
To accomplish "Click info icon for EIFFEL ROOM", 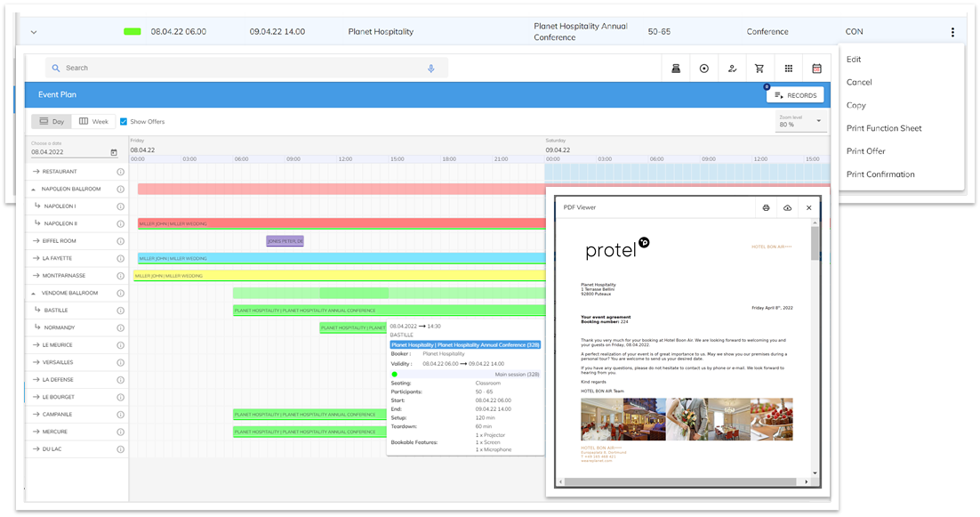I will tap(121, 240).
